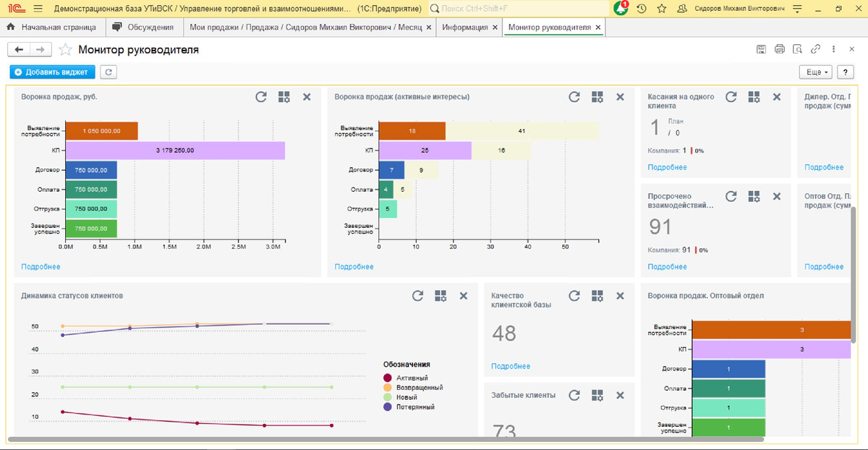Open Подробнее in Касания на одного клиента
868x450 pixels.
pyautogui.click(x=667, y=167)
